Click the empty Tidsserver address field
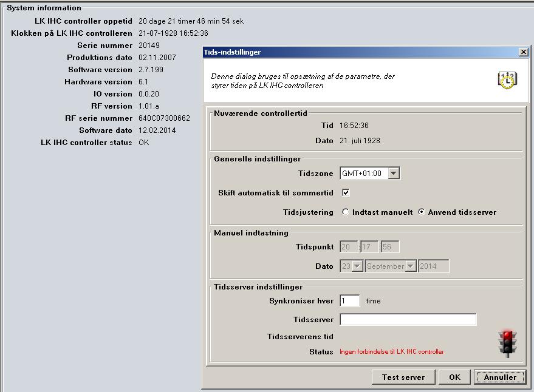 [x=408, y=319]
